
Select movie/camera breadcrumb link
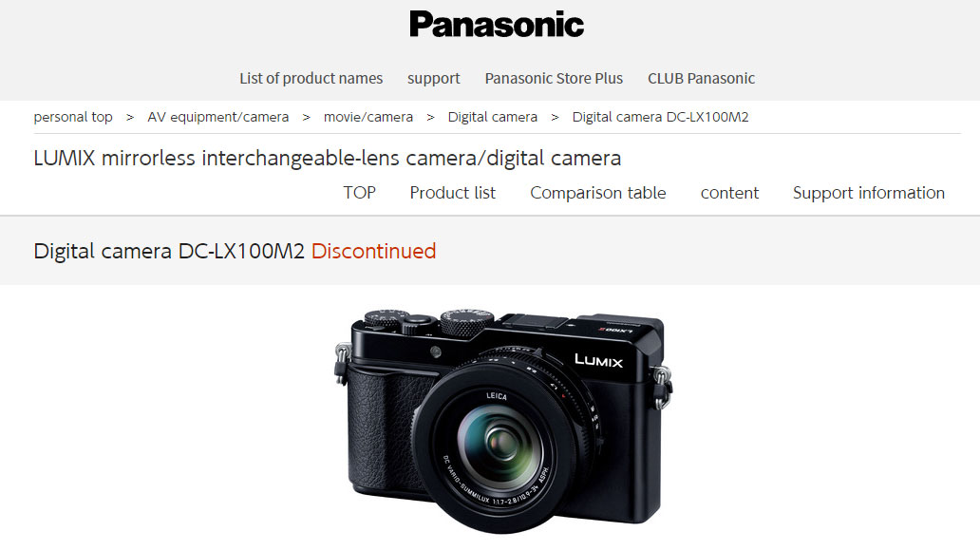point(368,117)
